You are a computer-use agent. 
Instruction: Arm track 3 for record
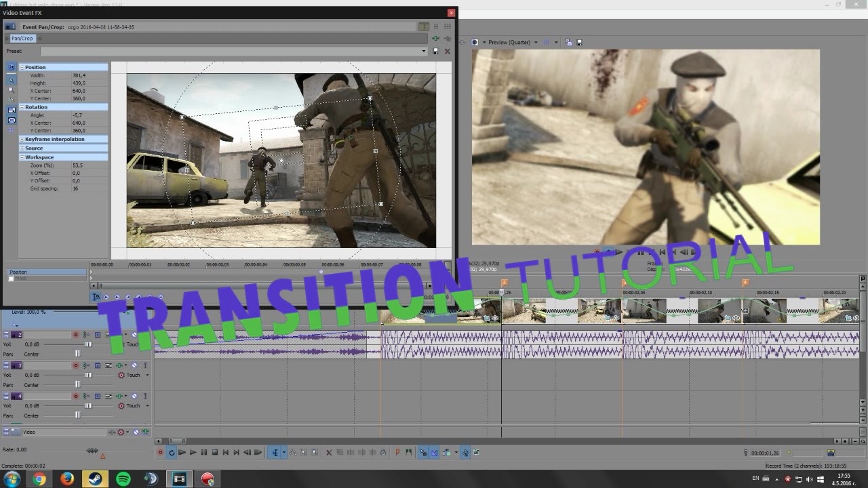(76, 365)
